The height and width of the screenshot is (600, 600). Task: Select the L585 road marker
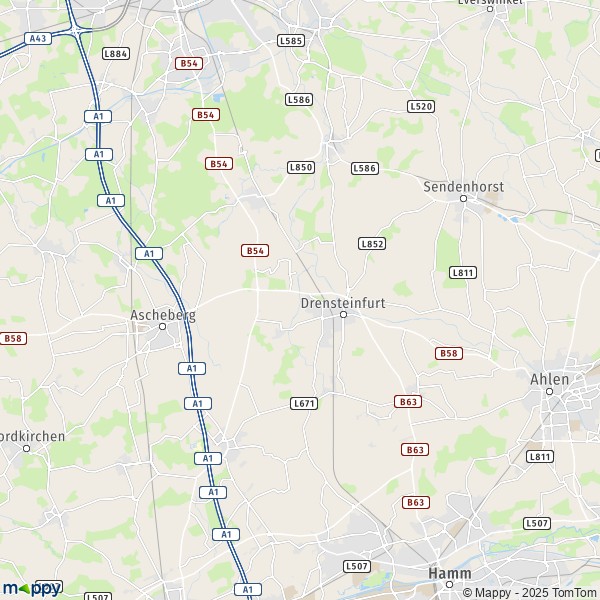coord(291,41)
